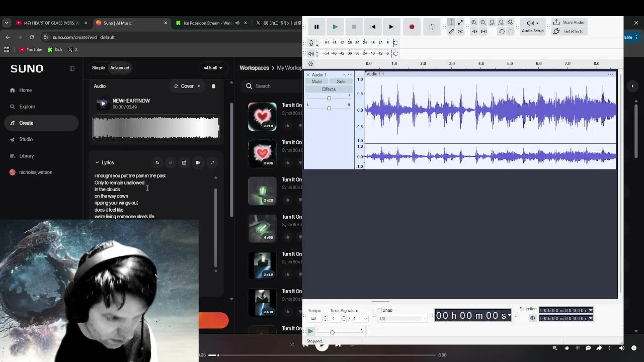Open the 1/8 snap-to dropdown
This screenshot has width=644, height=362.
(x=403, y=319)
